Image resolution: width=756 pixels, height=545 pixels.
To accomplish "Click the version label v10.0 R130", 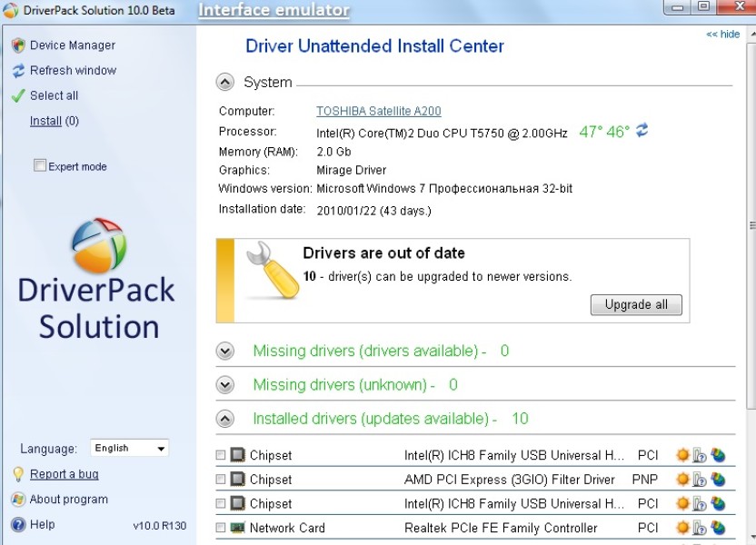I will pyautogui.click(x=160, y=526).
